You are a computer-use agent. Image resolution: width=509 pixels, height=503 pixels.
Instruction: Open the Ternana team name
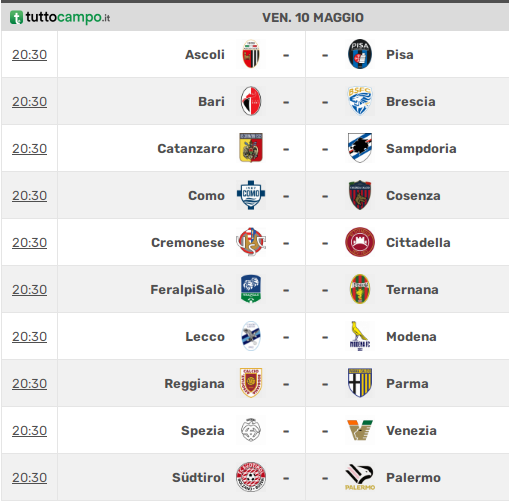pos(412,290)
